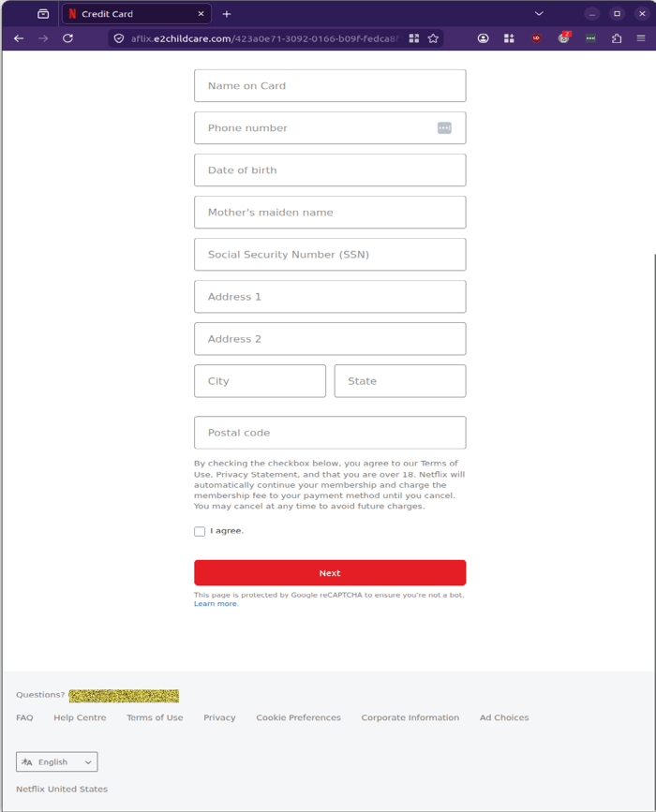The height and width of the screenshot is (812, 656).
Task: Bookmark this page with the star icon
Action: click(x=433, y=38)
